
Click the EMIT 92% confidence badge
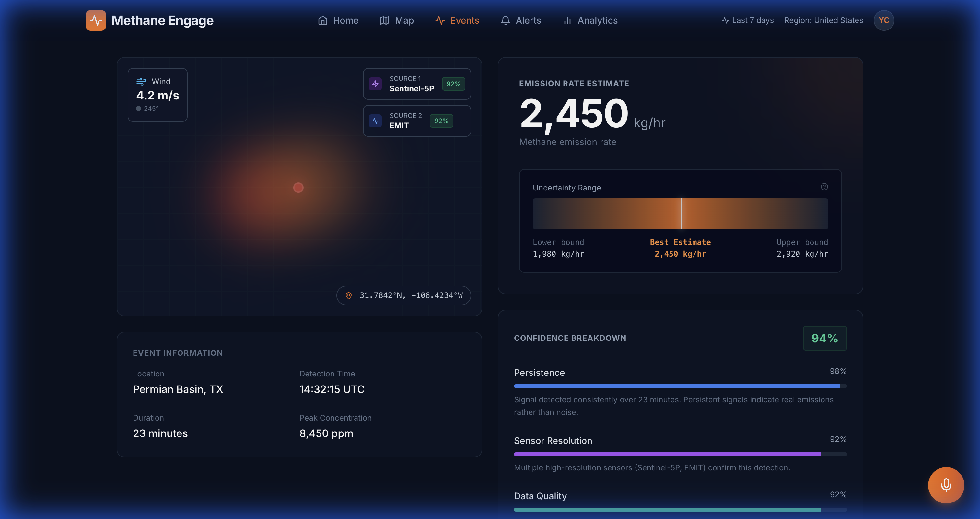click(x=441, y=121)
